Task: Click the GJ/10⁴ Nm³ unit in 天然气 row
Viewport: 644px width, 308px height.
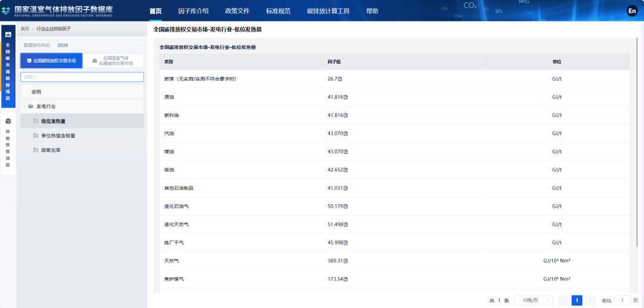Action: 556,261
